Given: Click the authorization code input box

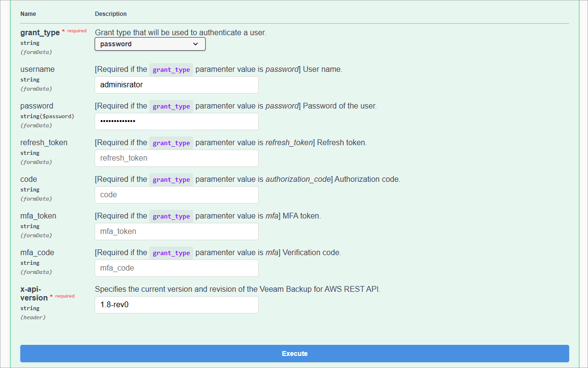Looking at the screenshot, I should 176,195.
